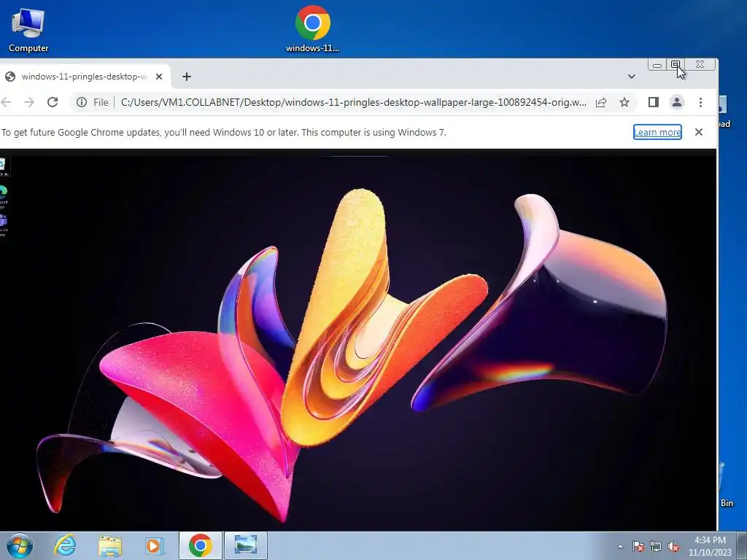
Task: Show hidden system tray icons
Action: [620, 546]
